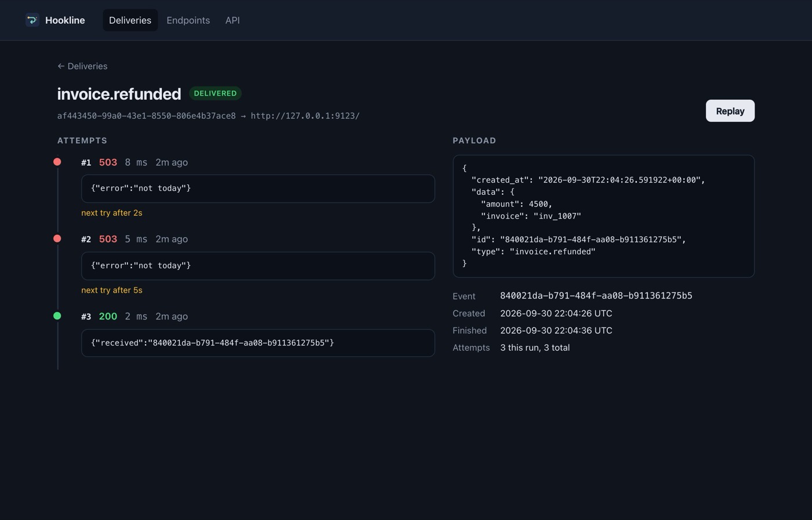Viewport: 812px width, 520px height.
Task: Click the 5 ms duration of attempt #2
Action: tap(136, 239)
